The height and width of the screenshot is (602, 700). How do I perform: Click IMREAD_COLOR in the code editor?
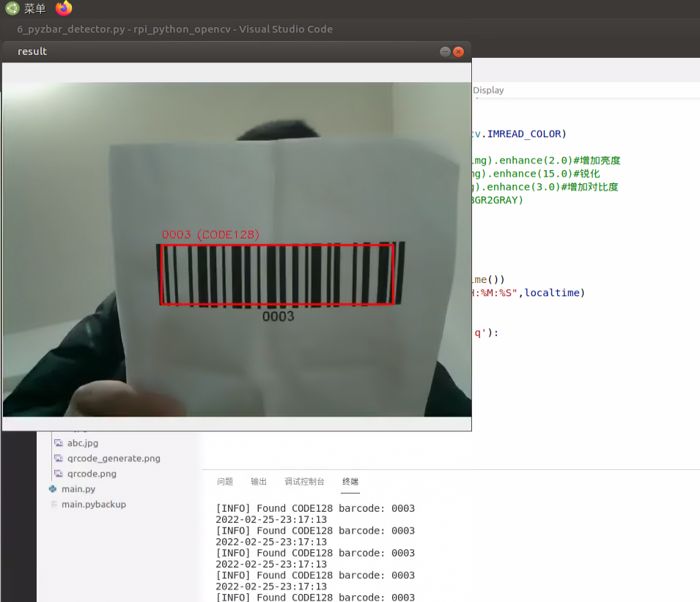click(524, 134)
